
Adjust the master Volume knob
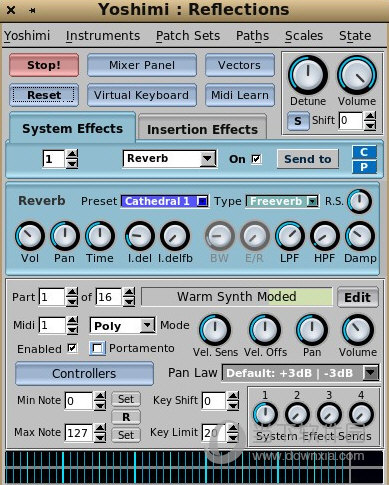[357, 75]
